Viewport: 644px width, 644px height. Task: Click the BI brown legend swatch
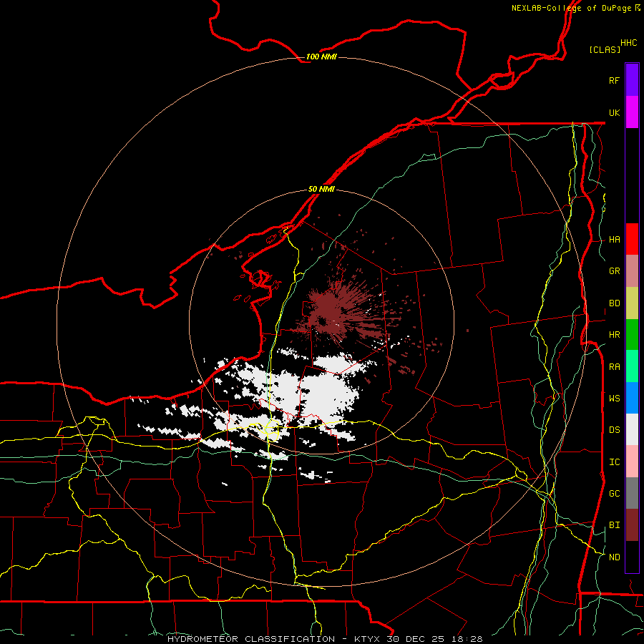click(x=632, y=525)
